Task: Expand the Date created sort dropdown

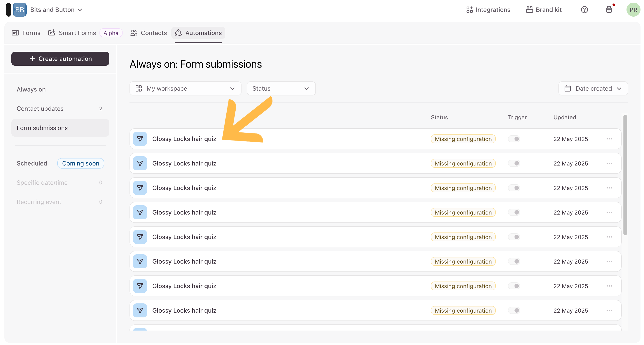Action: 593,89
